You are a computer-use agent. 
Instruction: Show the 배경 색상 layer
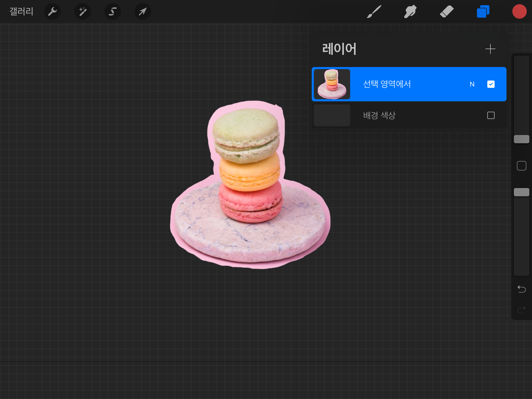tap(491, 115)
